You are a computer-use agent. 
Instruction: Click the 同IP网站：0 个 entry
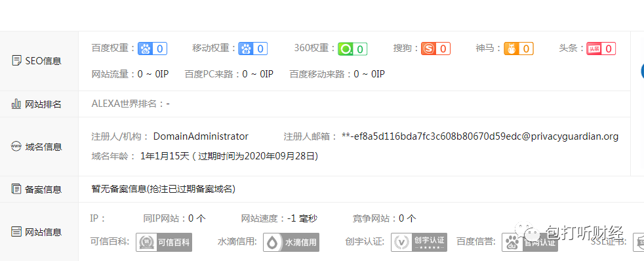tap(174, 218)
